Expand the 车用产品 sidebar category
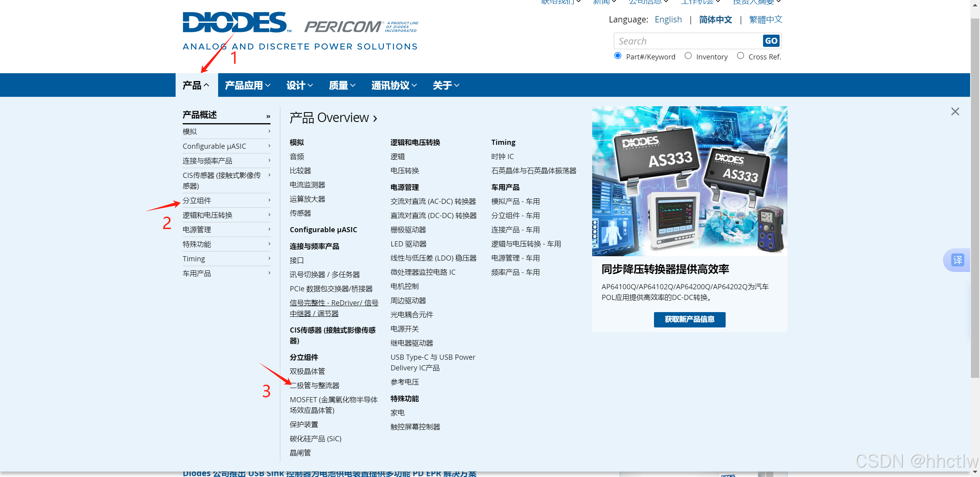This screenshot has width=980, height=477. pos(226,273)
